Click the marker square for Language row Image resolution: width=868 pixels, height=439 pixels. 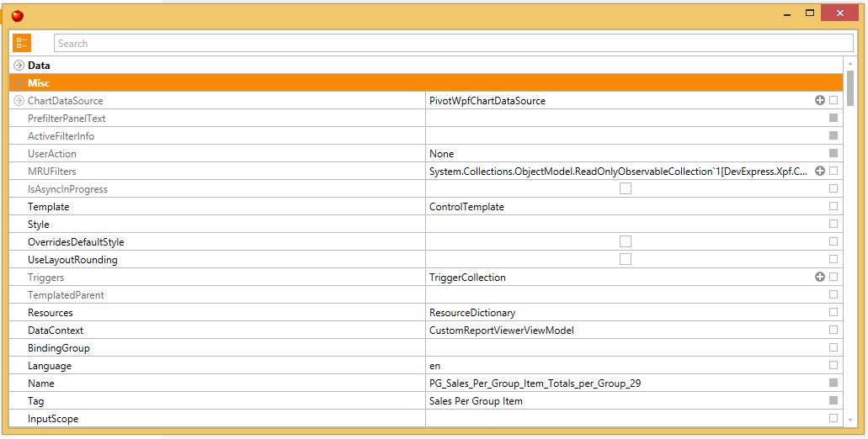tap(833, 365)
